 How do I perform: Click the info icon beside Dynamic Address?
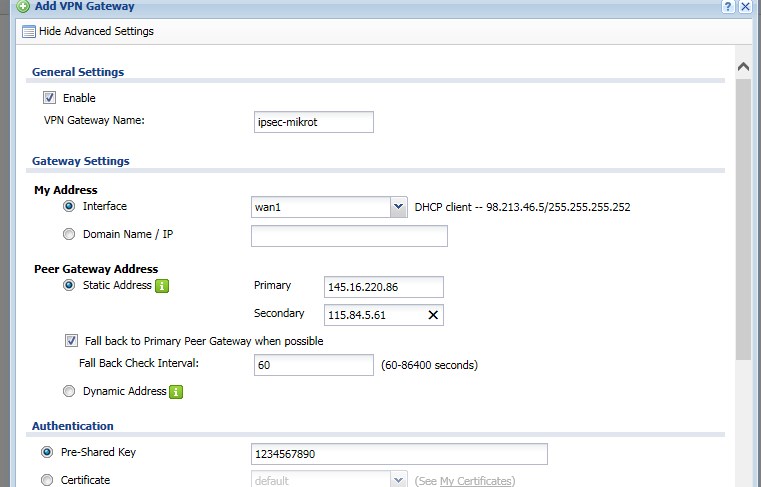(176, 392)
